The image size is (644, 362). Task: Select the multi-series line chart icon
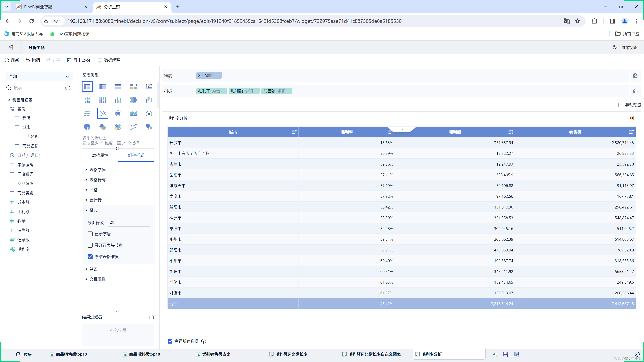[x=102, y=114]
